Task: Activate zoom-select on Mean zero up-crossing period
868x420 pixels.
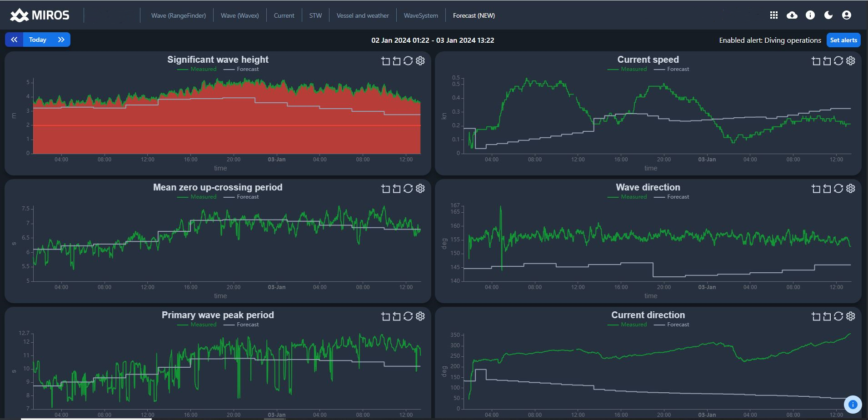Action: point(385,189)
